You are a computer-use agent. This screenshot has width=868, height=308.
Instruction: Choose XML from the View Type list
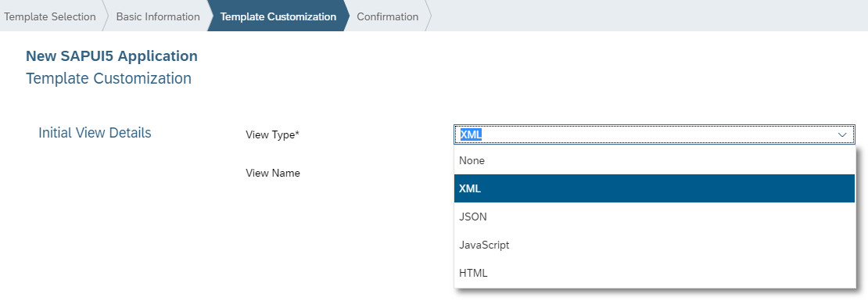point(655,188)
